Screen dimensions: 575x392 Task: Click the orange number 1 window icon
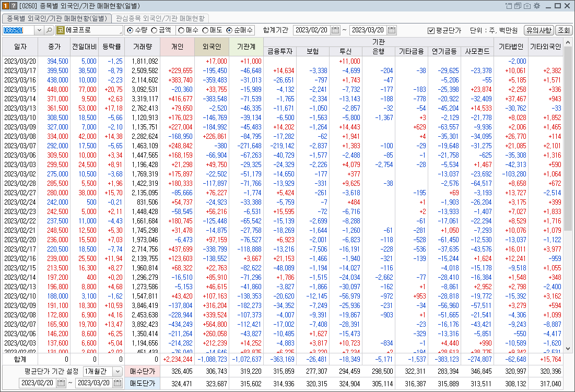[6, 6]
